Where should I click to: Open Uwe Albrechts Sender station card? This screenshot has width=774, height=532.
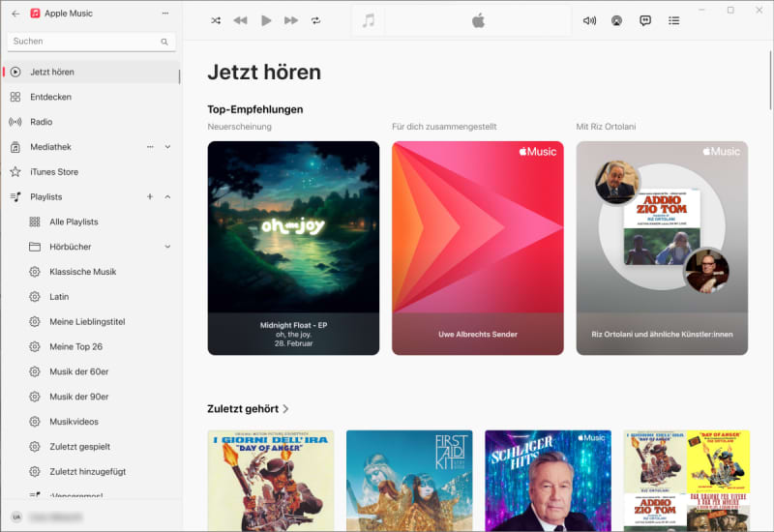[478, 249]
